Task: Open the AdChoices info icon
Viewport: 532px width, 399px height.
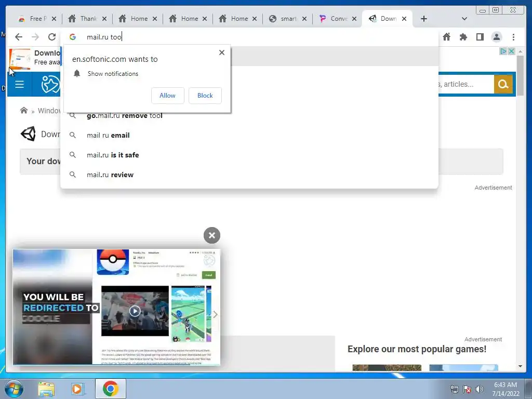Action: (x=503, y=51)
